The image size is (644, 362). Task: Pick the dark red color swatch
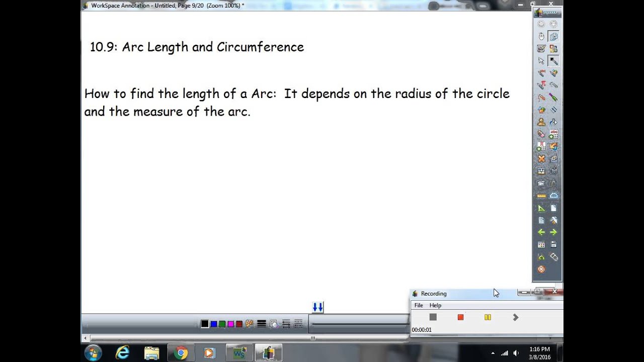point(239,324)
